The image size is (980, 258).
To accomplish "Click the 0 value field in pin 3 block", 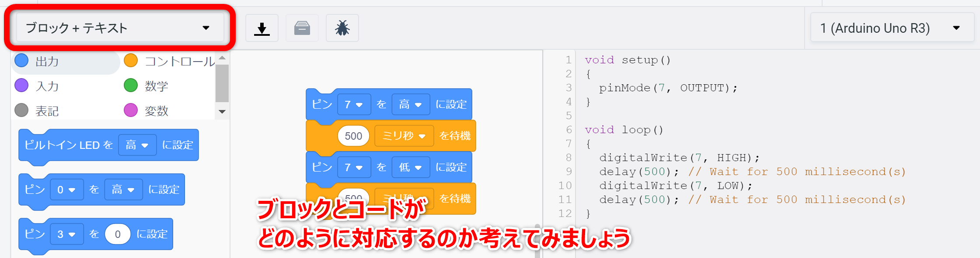I will (x=118, y=234).
